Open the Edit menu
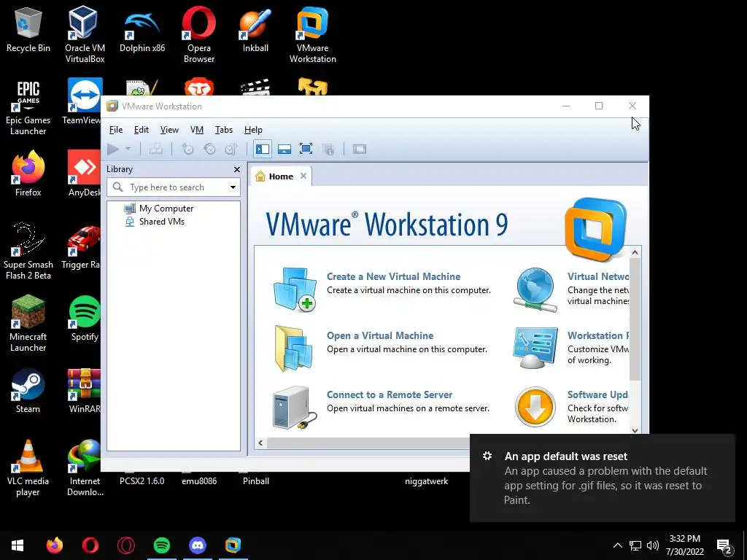Image resolution: width=747 pixels, height=560 pixels. coord(142,130)
